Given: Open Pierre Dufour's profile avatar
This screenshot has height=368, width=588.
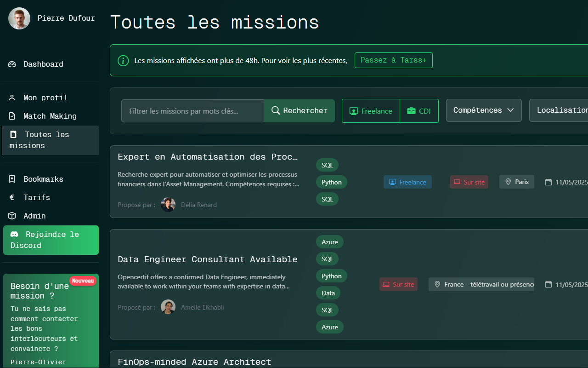Looking at the screenshot, I should tap(19, 18).
